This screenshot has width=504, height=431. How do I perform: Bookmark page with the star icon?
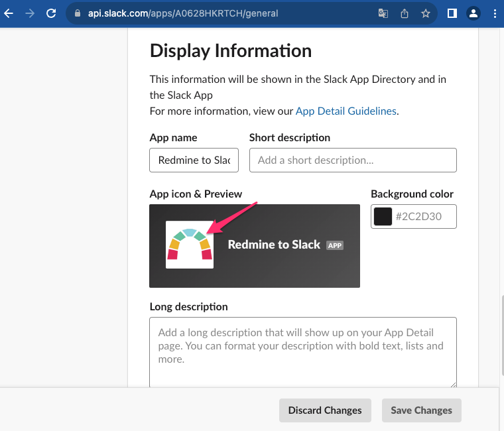click(426, 13)
